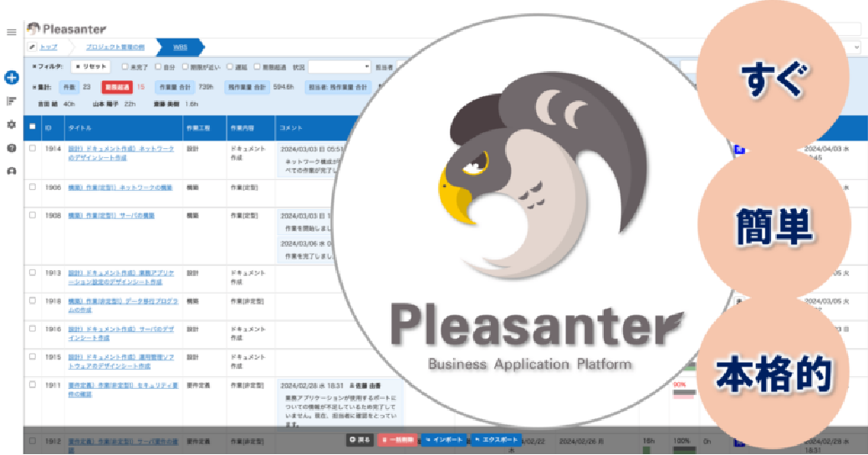
Task: Click the エクスポート button
Action: coord(496,440)
